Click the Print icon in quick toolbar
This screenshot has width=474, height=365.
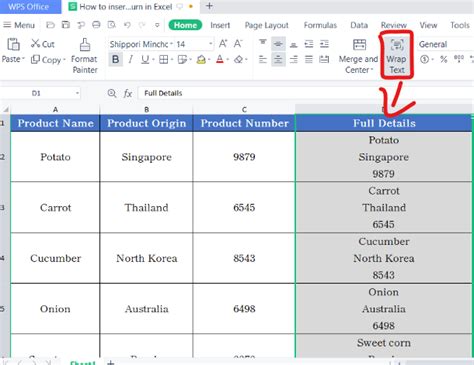(x=96, y=25)
